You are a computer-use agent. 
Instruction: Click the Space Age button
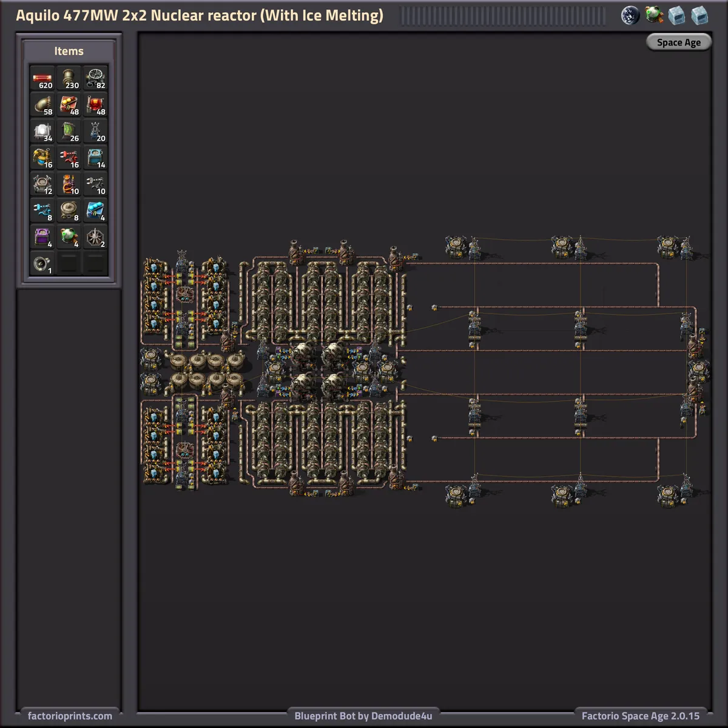pyautogui.click(x=678, y=42)
